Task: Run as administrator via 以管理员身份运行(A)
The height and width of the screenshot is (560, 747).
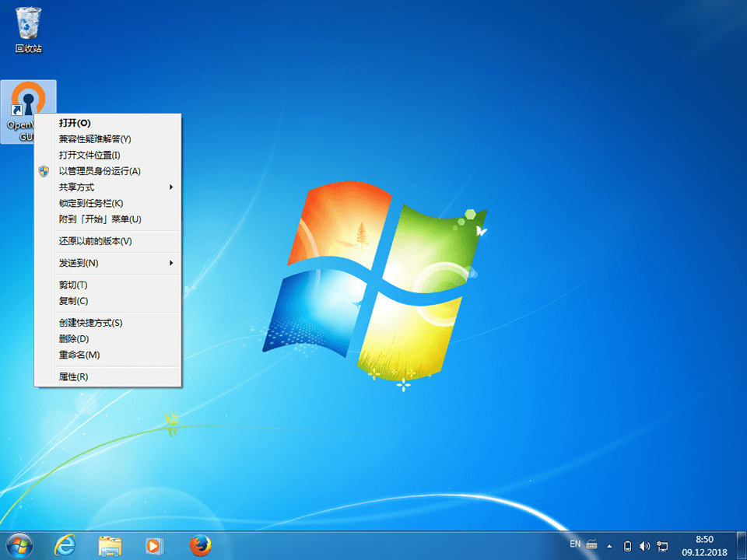Action: [x=108, y=171]
